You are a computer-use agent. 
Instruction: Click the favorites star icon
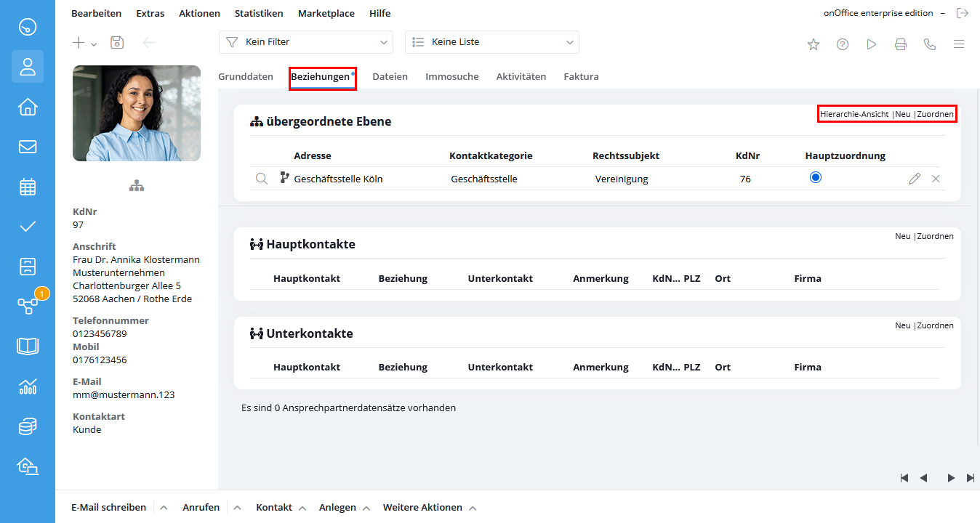point(814,44)
